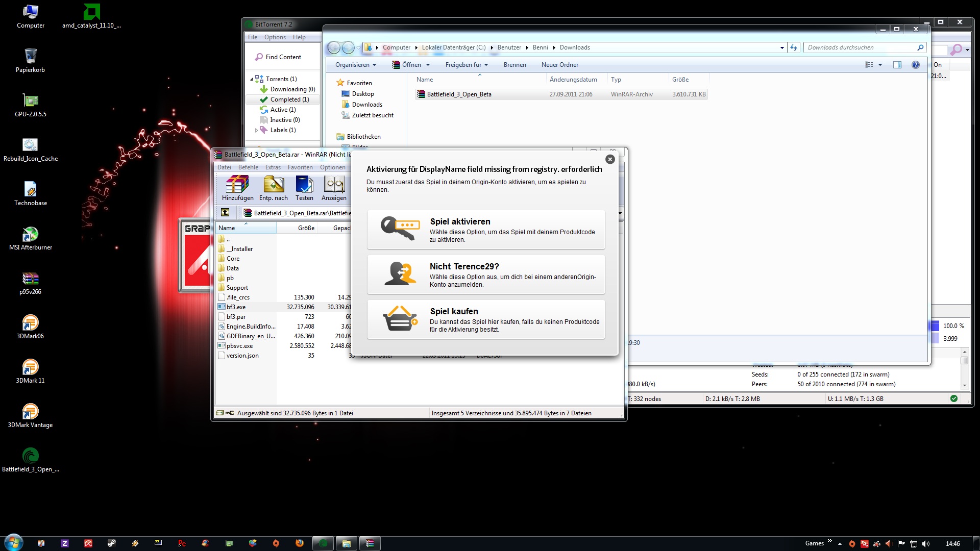Select Bibliotheken in Explorer sidebar
Viewport: 980px width, 551px height.
click(x=358, y=137)
